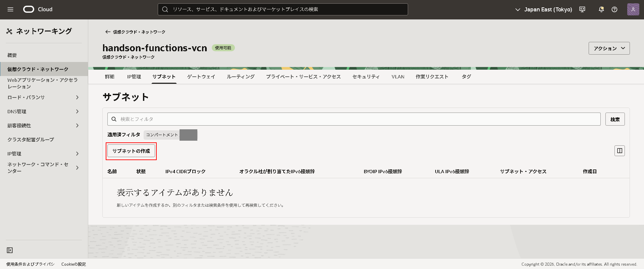Open the user profile avatar
The width and height of the screenshot is (644, 269).
click(633, 9)
